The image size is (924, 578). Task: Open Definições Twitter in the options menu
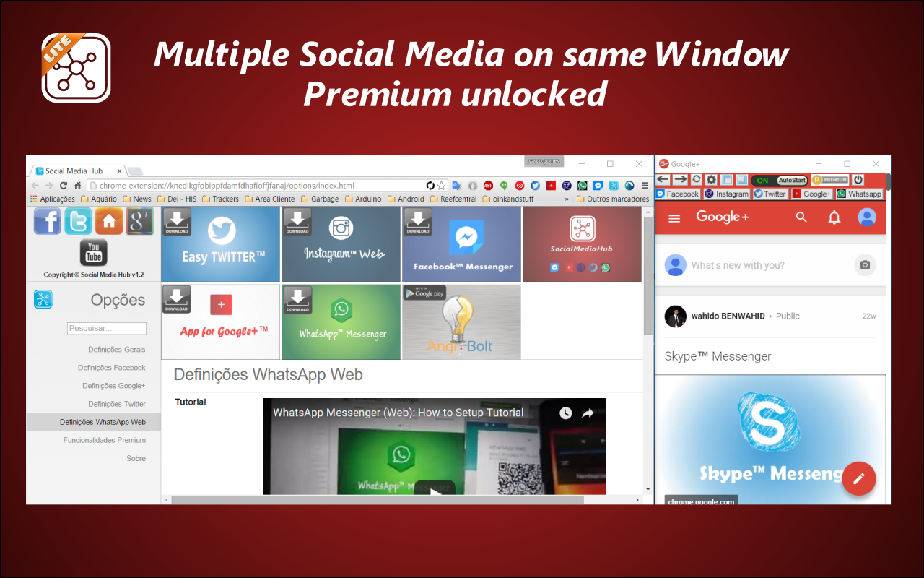click(x=117, y=404)
